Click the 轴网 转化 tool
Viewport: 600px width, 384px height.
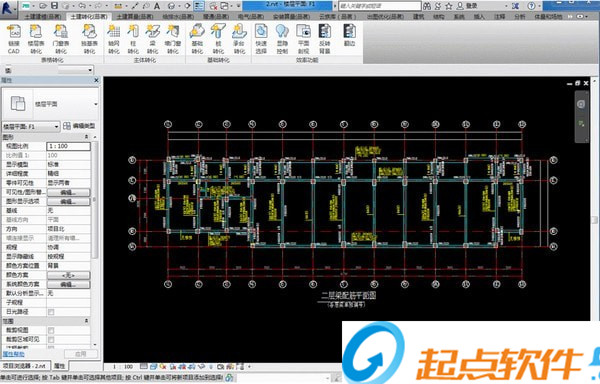114,39
